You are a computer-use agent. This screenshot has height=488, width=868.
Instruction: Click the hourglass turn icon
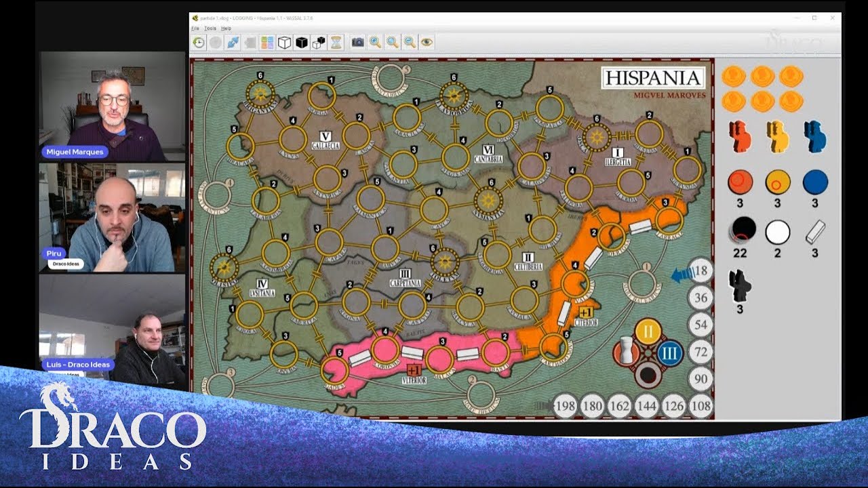[x=336, y=43]
